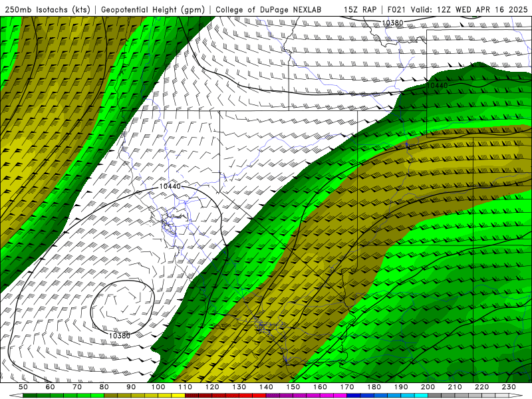Click the 200 label on the color scale
532x399 pixels.
[x=428, y=387]
